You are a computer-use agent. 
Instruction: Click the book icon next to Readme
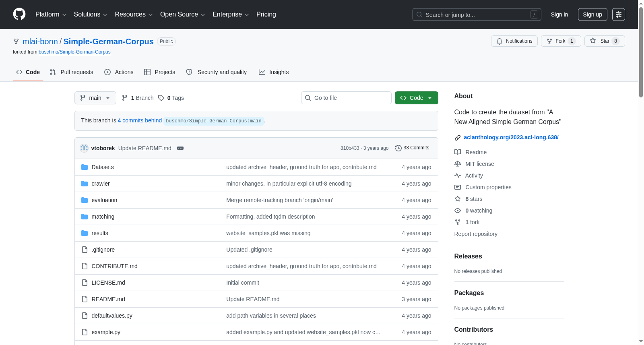tap(458, 152)
